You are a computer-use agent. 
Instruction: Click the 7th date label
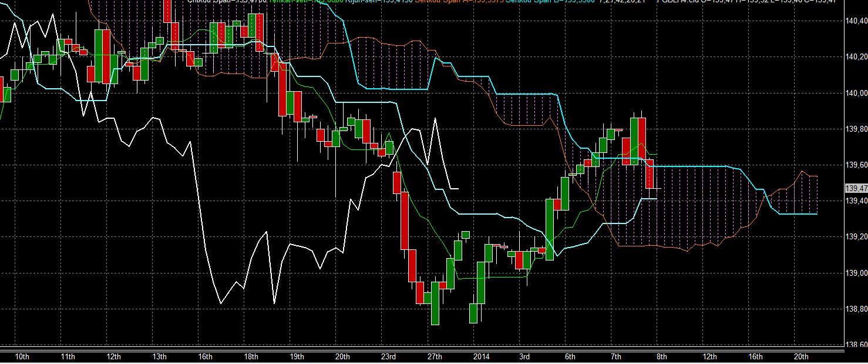pos(615,357)
